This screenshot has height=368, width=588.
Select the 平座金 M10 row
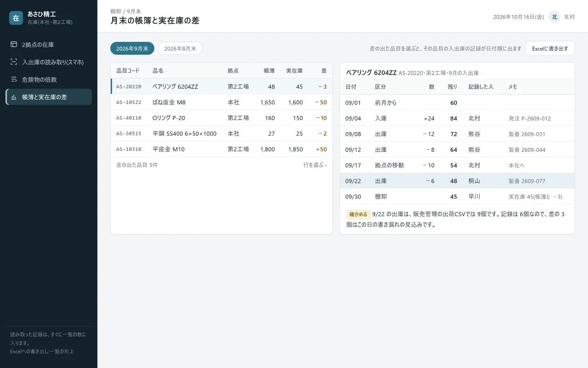[x=221, y=149]
